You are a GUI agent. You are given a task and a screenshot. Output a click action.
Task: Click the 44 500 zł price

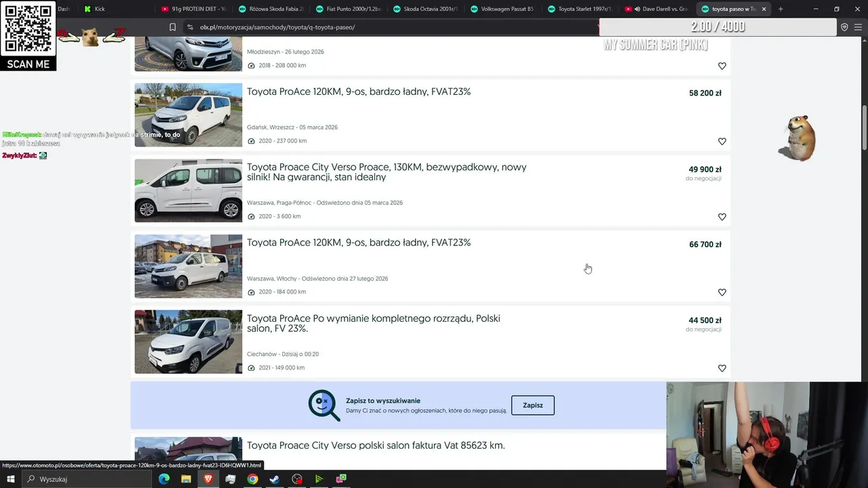[705, 321]
